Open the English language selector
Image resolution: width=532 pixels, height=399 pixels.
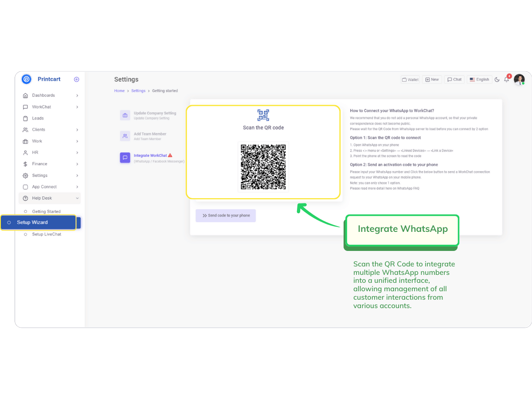(x=479, y=80)
